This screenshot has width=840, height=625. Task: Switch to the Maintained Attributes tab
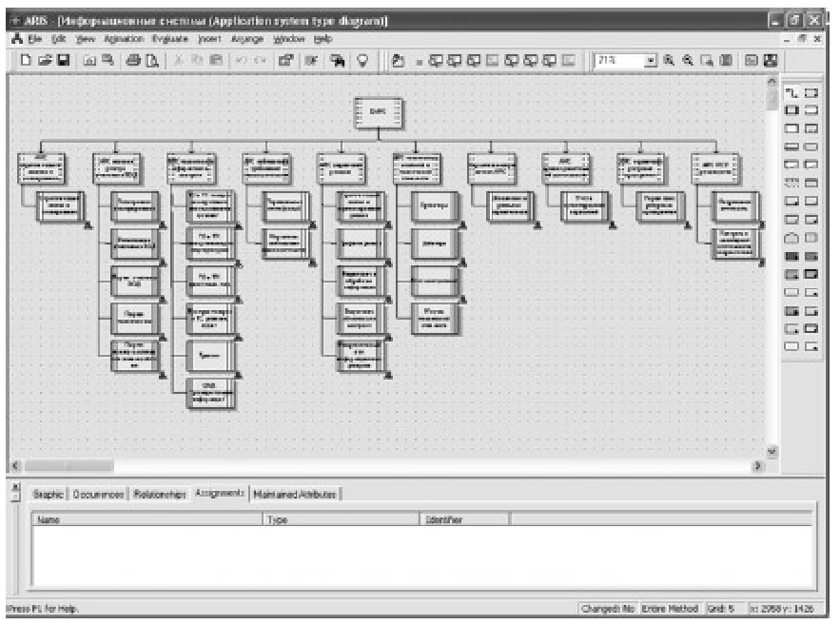point(295,495)
